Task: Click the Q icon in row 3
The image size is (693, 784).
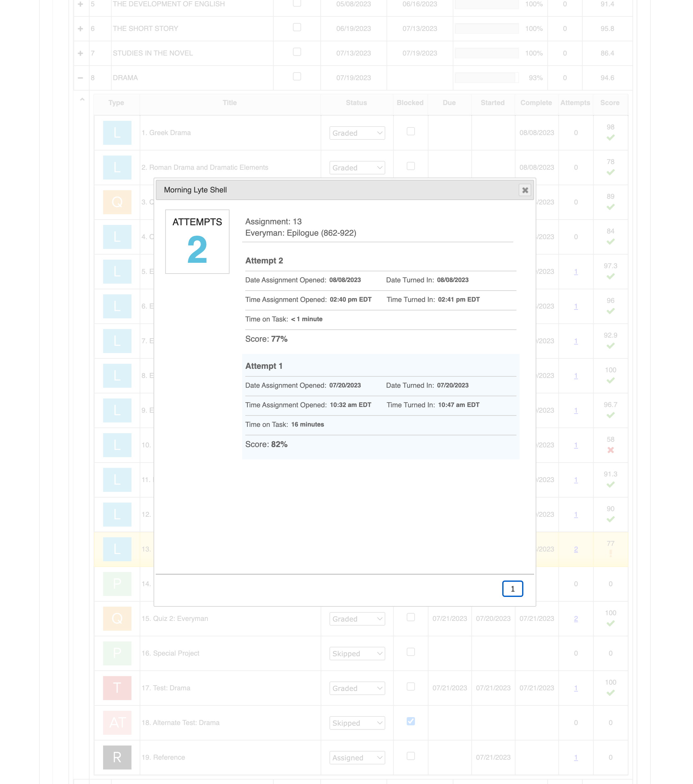Action: pos(117,202)
